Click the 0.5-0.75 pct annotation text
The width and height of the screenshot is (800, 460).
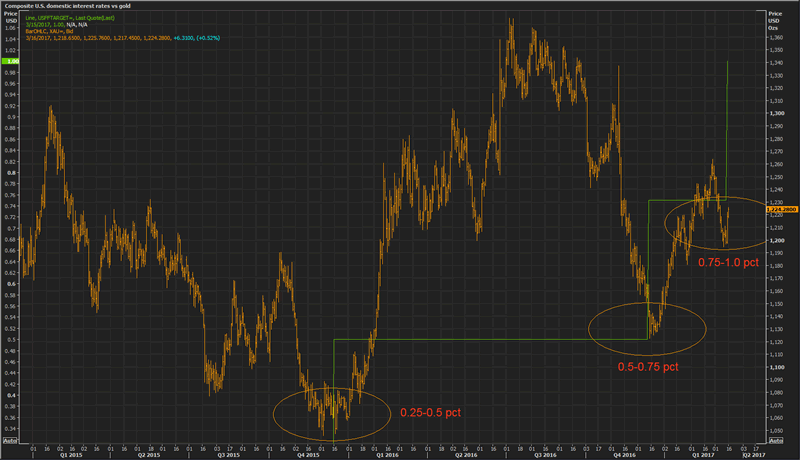coord(648,367)
